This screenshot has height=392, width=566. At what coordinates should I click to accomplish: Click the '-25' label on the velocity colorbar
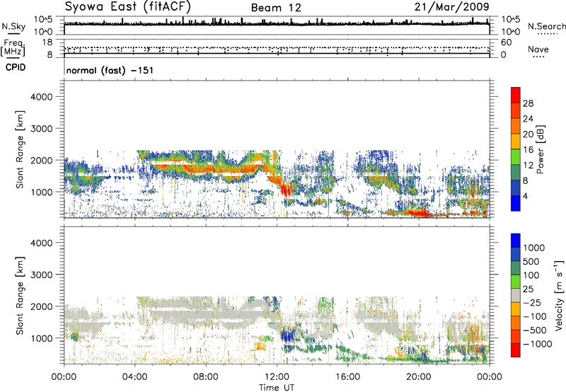(x=532, y=303)
